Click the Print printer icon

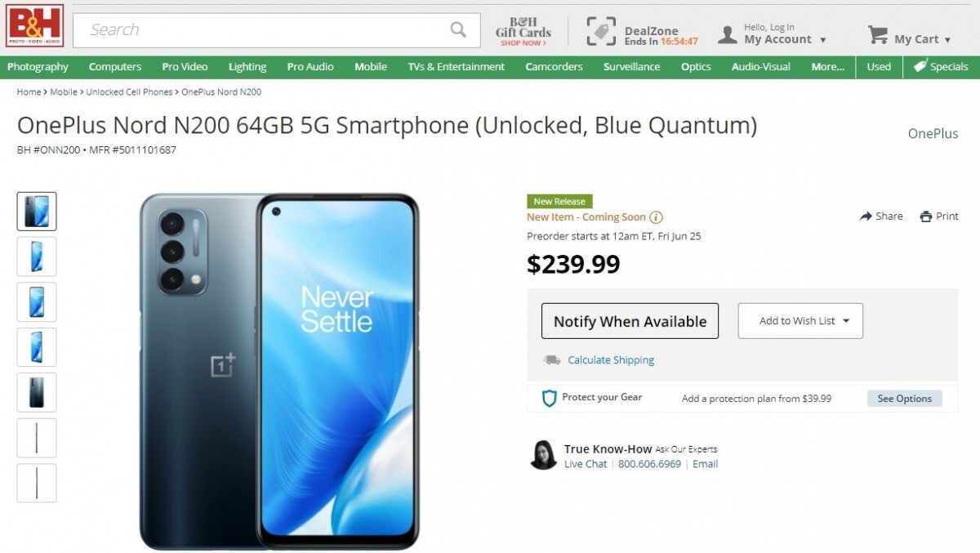tap(925, 216)
